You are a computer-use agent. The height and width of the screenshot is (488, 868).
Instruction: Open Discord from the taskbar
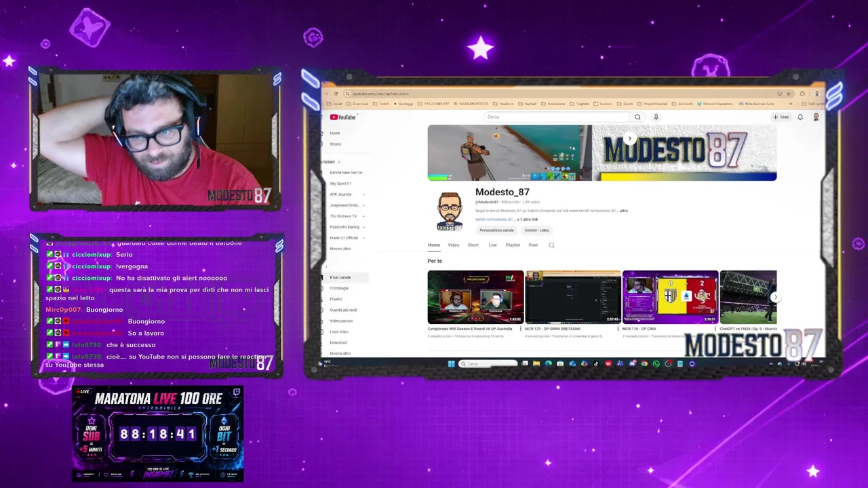(633, 364)
